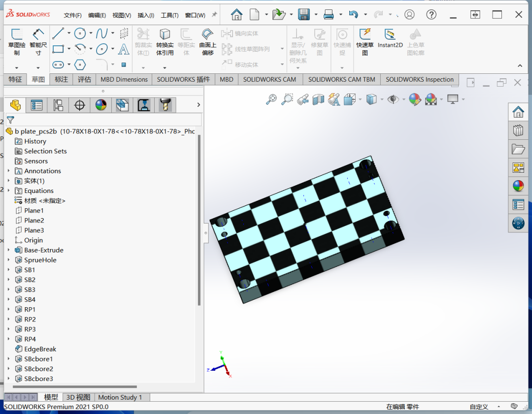
Task: Open the PropertyManager tab icon
Action: [x=36, y=105]
